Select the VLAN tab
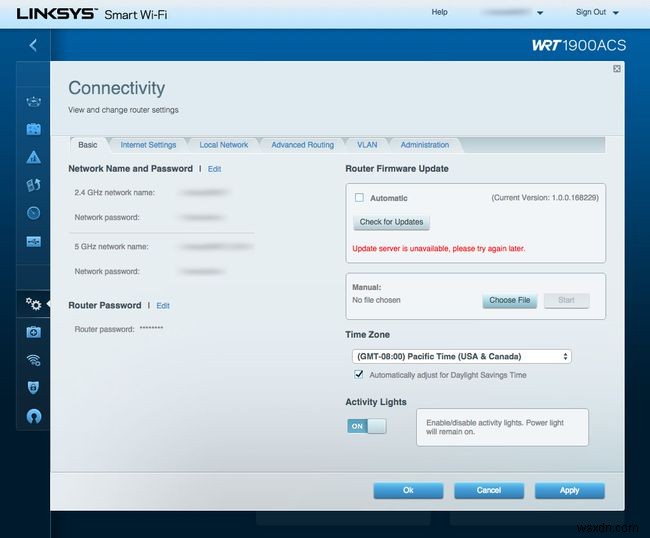The image size is (650, 538). point(367,145)
